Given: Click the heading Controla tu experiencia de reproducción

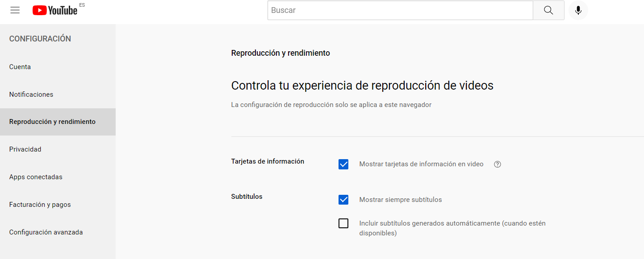Looking at the screenshot, I should [x=362, y=86].
